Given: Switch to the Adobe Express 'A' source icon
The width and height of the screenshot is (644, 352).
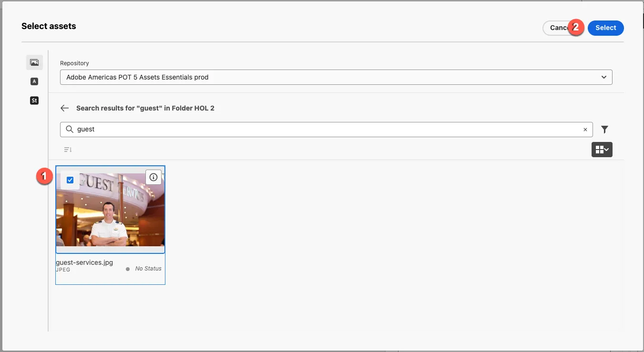Looking at the screenshot, I should (34, 81).
